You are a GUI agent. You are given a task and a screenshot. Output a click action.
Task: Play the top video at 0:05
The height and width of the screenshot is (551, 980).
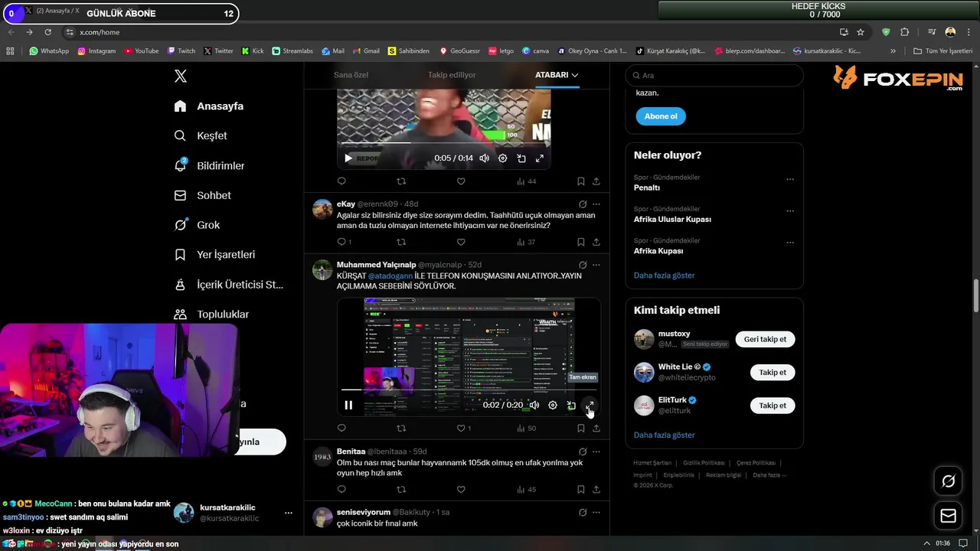348,158
